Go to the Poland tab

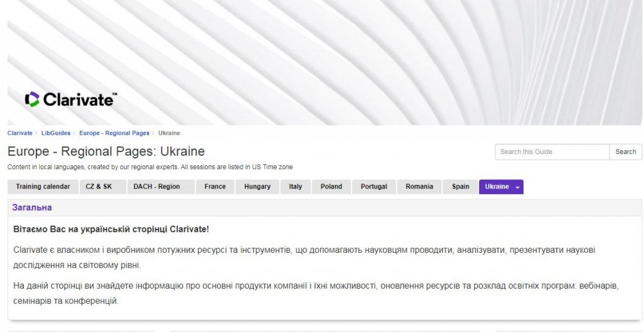[x=331, y=187]
